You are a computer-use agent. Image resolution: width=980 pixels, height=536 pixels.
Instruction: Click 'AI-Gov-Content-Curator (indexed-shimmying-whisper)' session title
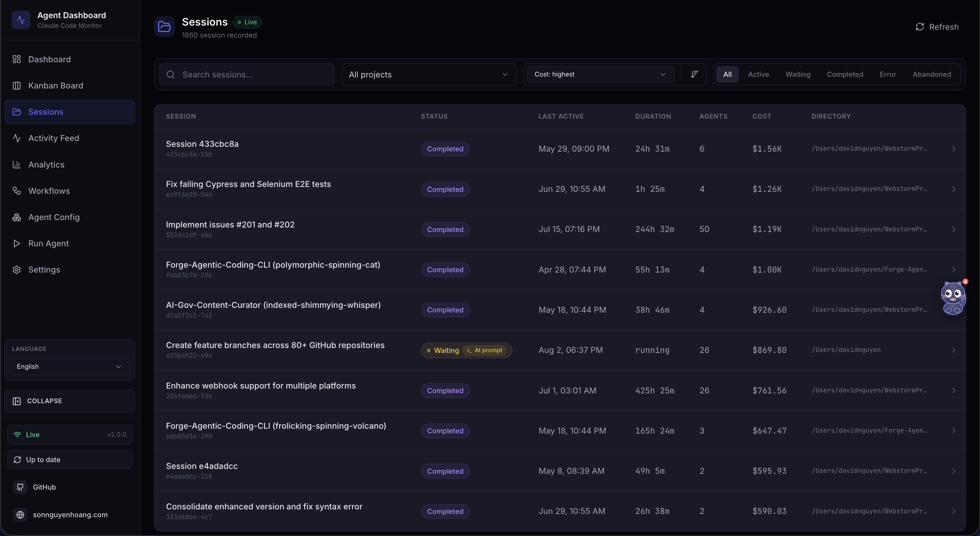[x=273, y=305]
